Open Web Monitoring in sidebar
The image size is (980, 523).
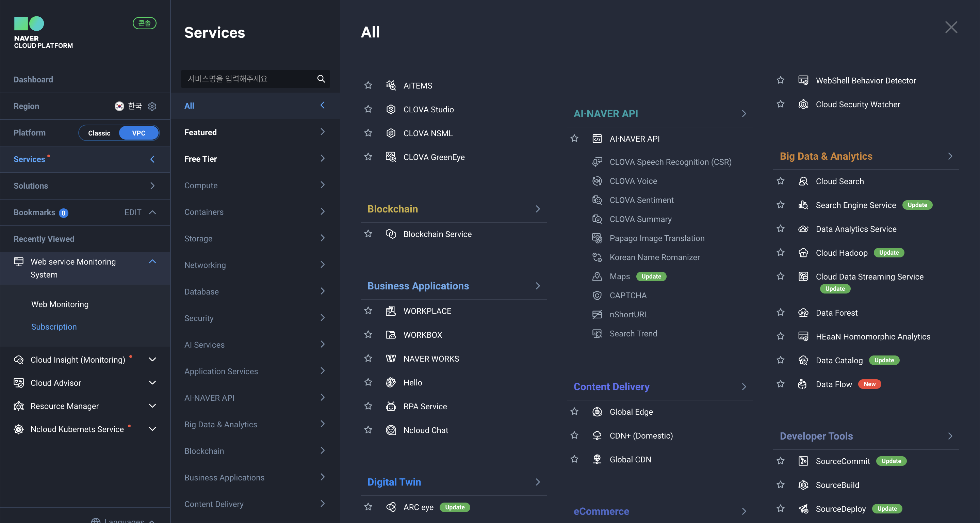pyautogui.click(x=60, y=304)
